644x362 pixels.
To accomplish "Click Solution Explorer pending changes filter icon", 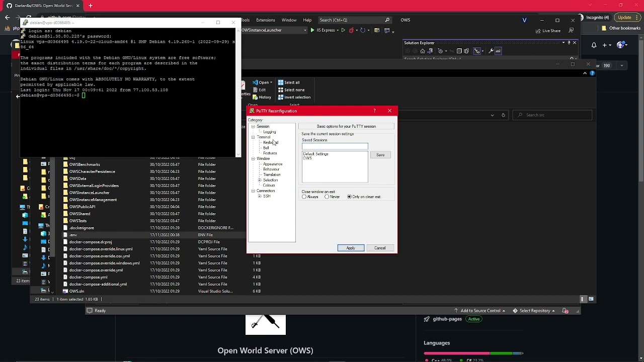I will 440,51.
